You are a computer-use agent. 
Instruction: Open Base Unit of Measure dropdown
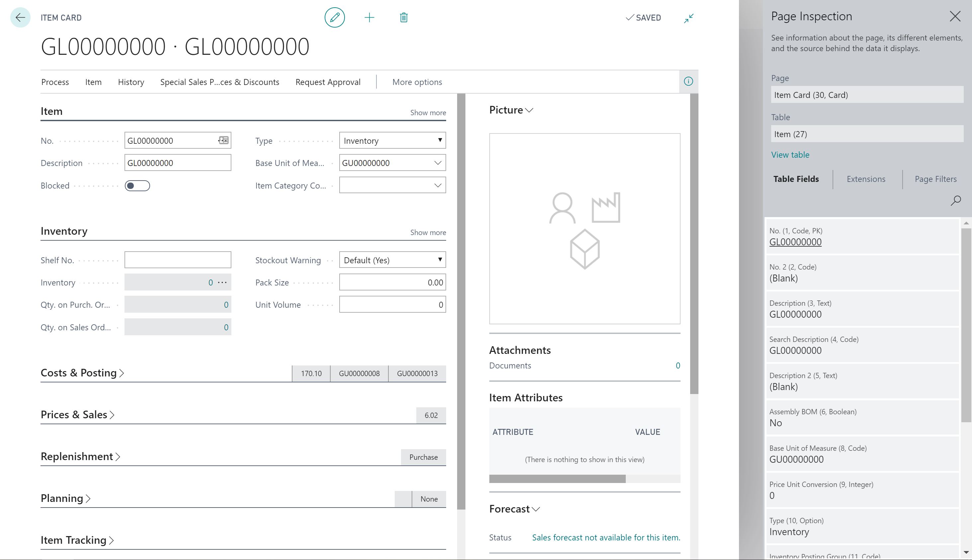point(437,163)
